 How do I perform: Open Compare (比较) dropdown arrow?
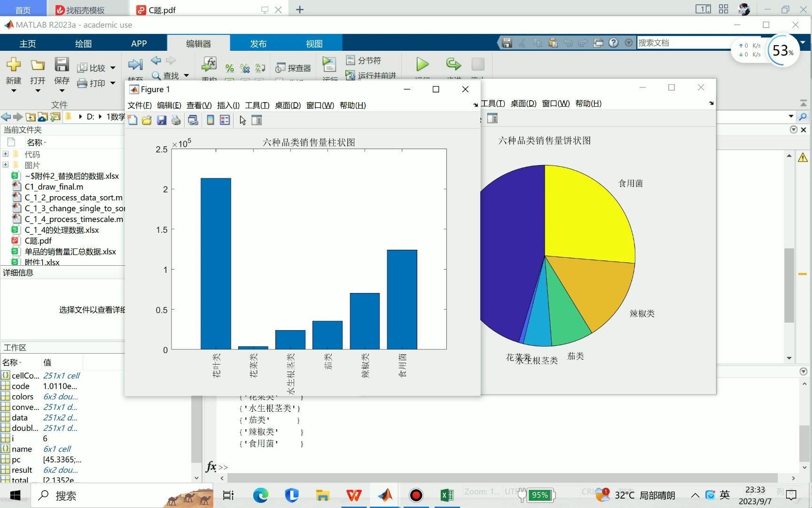[x=113, y=68]
